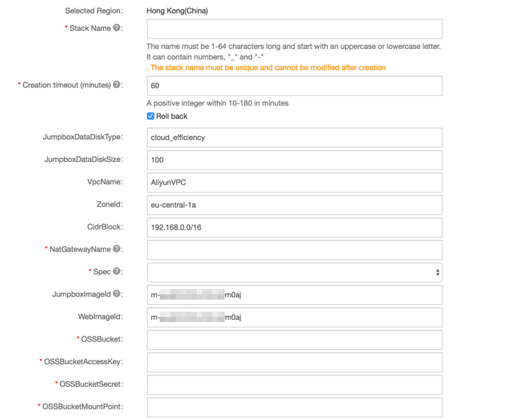Open the Spec dropdown list

pyautogui.click(x=295, y=272)
